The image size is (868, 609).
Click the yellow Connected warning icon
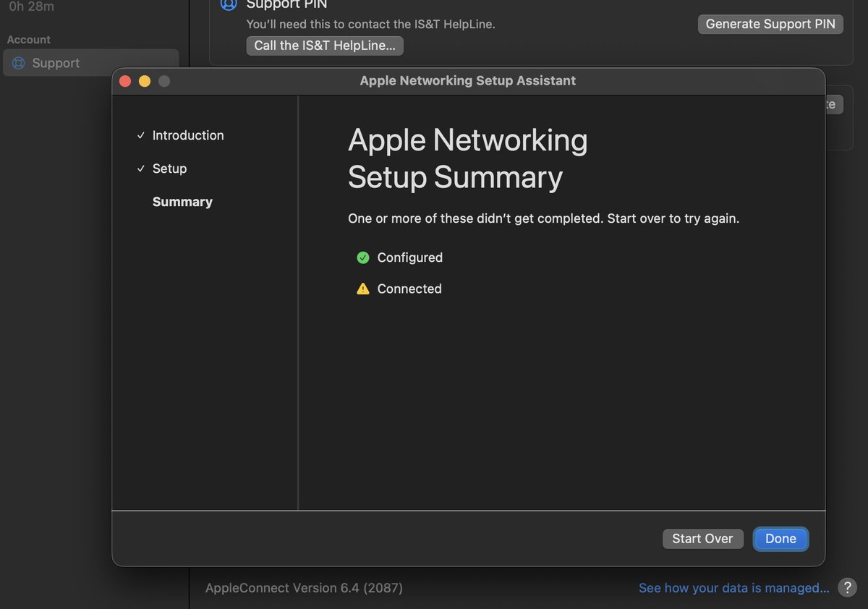pos(363,289)
